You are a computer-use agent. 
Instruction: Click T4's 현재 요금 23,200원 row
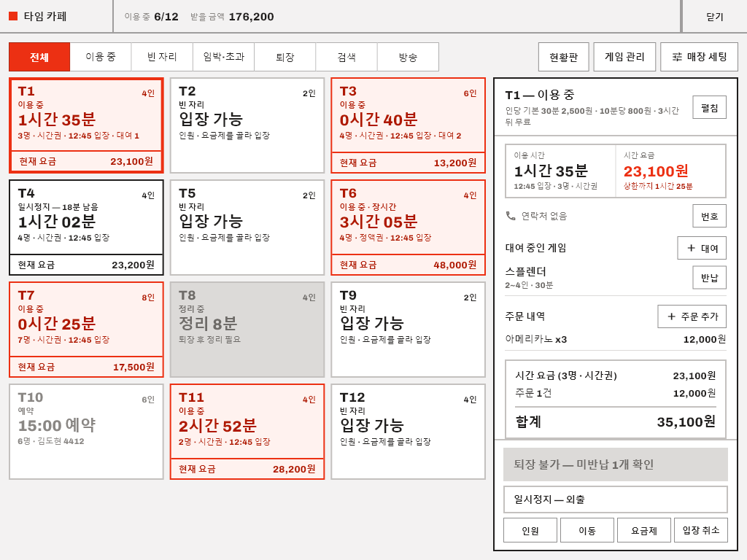86,265
